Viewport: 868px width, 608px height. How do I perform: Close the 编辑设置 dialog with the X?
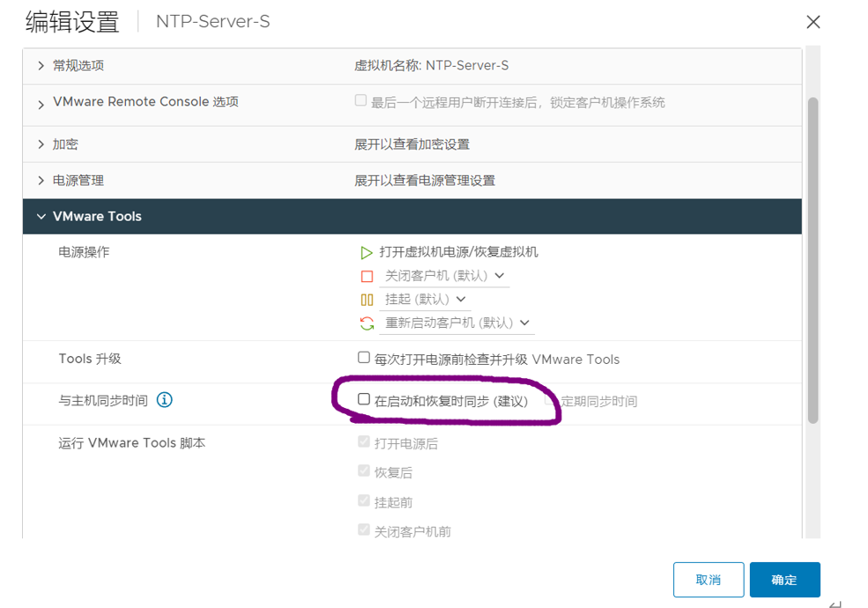[812, 22]
